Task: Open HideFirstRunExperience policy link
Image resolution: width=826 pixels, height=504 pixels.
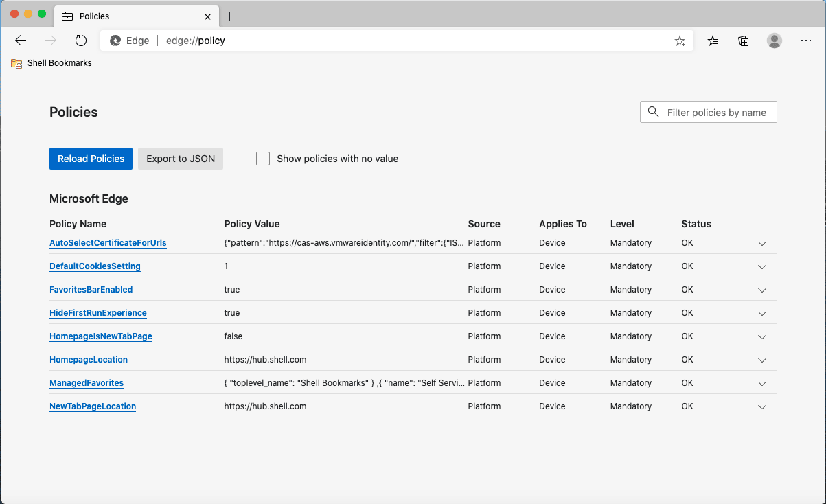Action: [98, 313]
